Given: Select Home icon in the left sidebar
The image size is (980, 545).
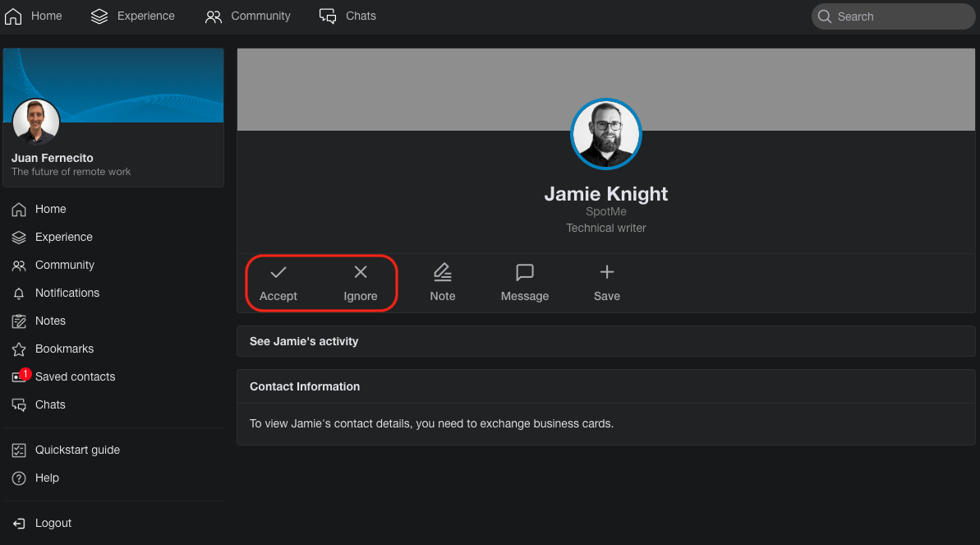Looking at the screenshot, I should [x=19, y=210].
